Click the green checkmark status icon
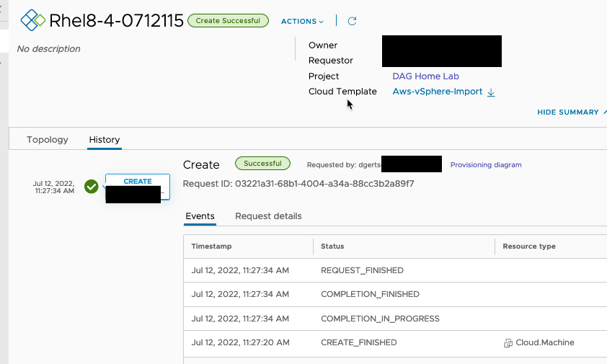 (92, 187)
